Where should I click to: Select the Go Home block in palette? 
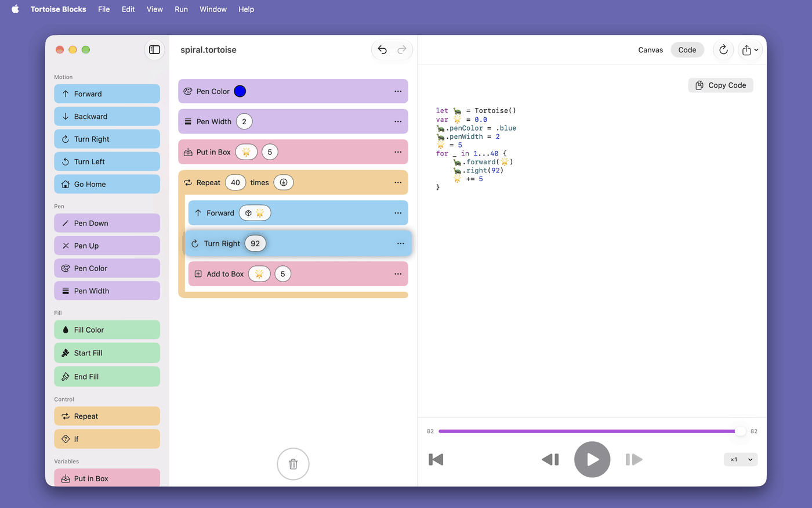click(107, 184)
